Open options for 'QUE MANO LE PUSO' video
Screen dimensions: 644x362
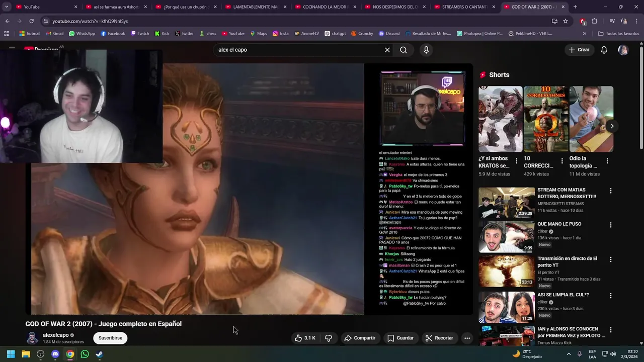point(611,225)
